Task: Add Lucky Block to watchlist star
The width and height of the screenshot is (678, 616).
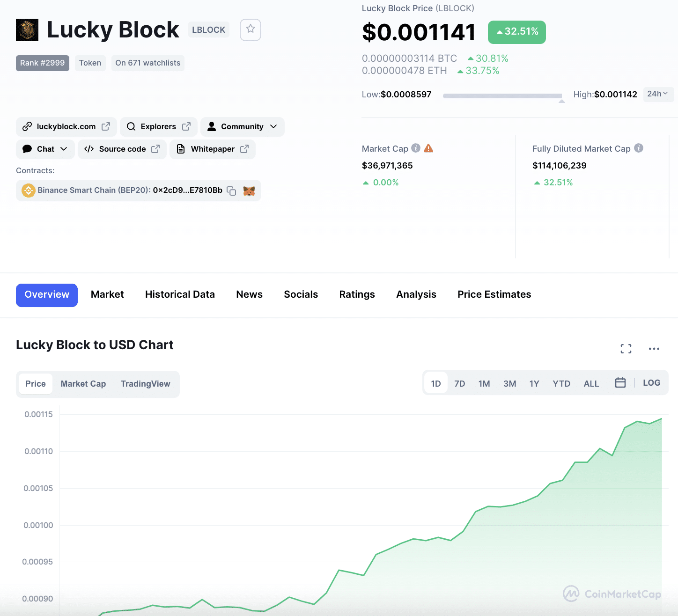Action: (x=251, y=29)
